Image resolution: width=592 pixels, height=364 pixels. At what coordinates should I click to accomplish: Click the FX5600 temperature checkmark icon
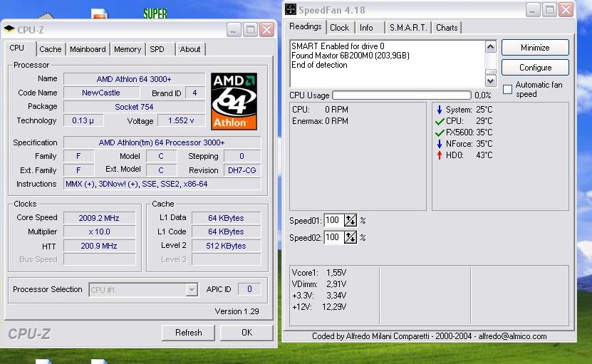[440, 133]
